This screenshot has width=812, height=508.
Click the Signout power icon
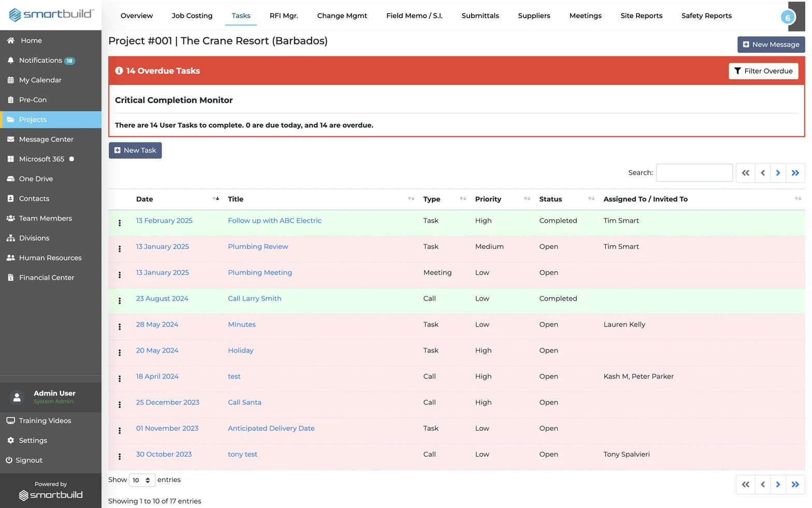point(9,460)
